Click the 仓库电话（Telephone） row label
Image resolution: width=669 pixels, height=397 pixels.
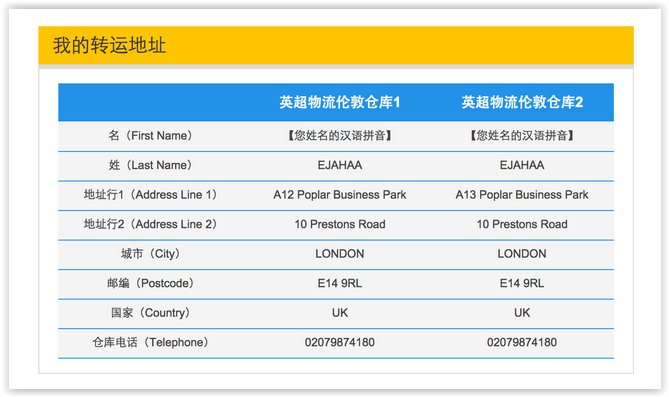(150, 342)
